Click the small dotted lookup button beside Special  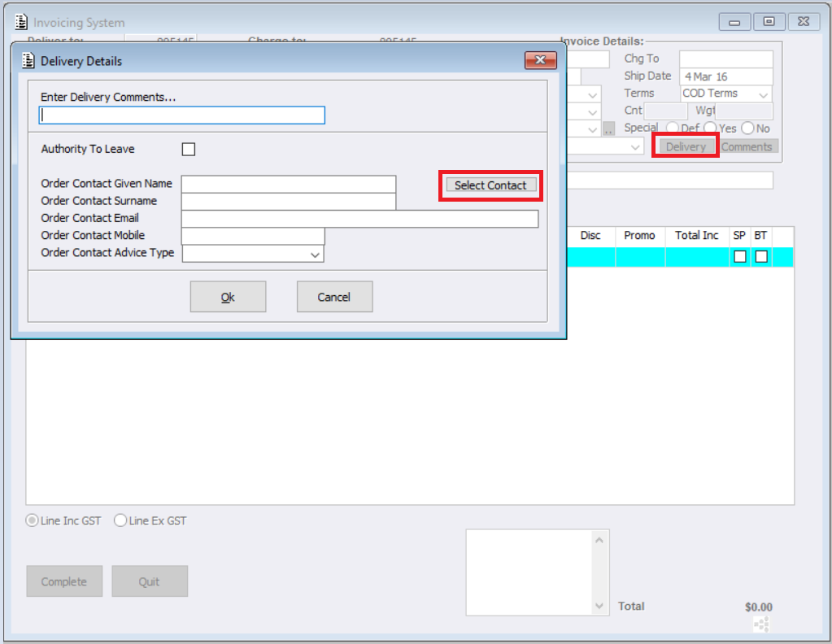608,129
